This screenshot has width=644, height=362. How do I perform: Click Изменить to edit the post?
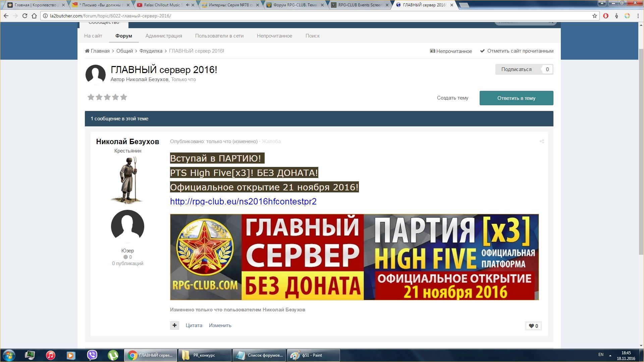click(x=220, y=325)
